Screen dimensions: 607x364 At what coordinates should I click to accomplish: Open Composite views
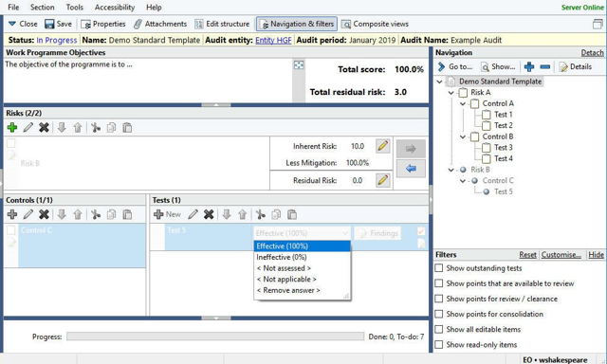(x=375, y=24)
